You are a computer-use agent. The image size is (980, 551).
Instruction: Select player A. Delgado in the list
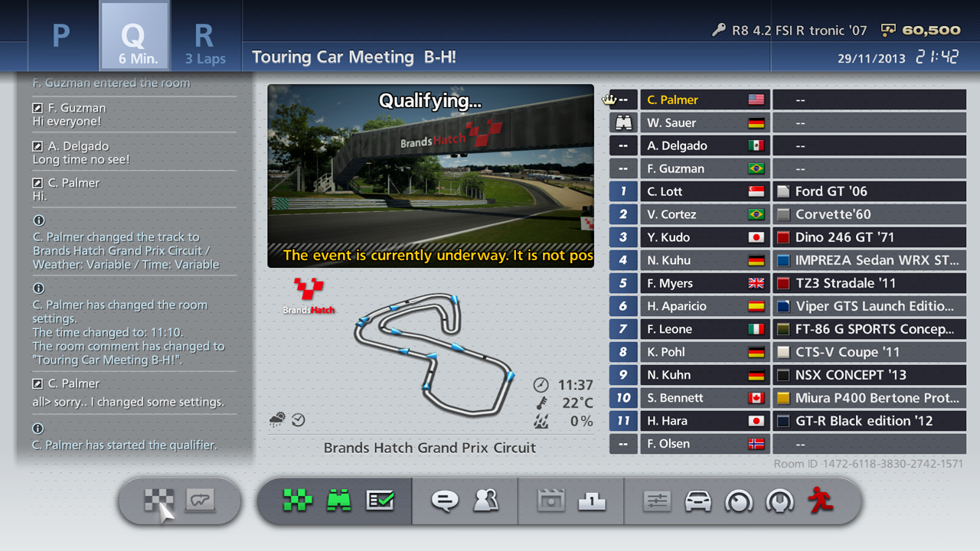pos(704,145)
